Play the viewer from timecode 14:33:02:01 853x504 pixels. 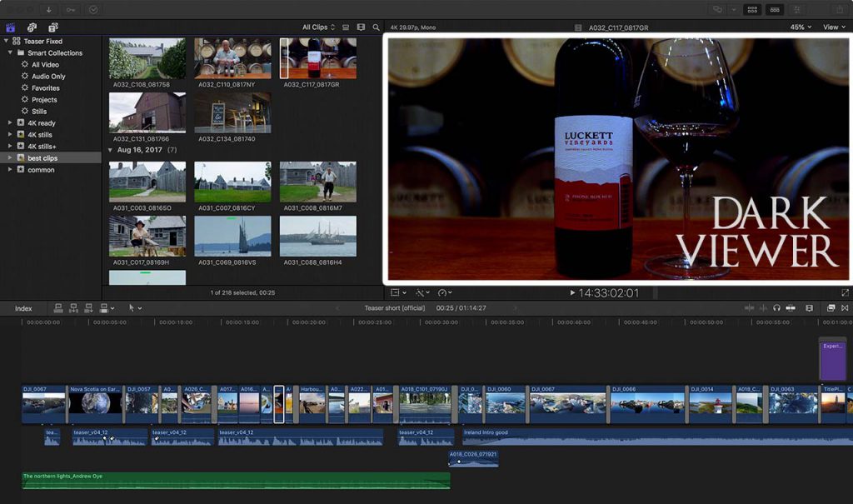(572, 293)
